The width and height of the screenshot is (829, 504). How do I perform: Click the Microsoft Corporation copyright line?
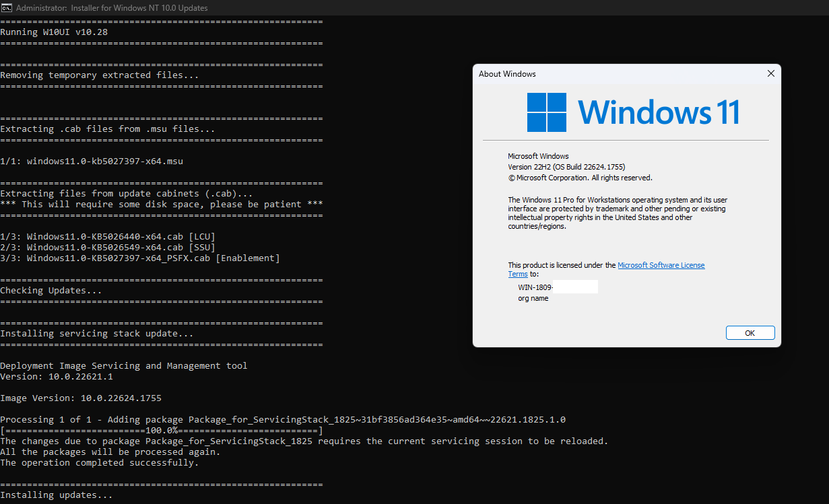coord(580,178)
